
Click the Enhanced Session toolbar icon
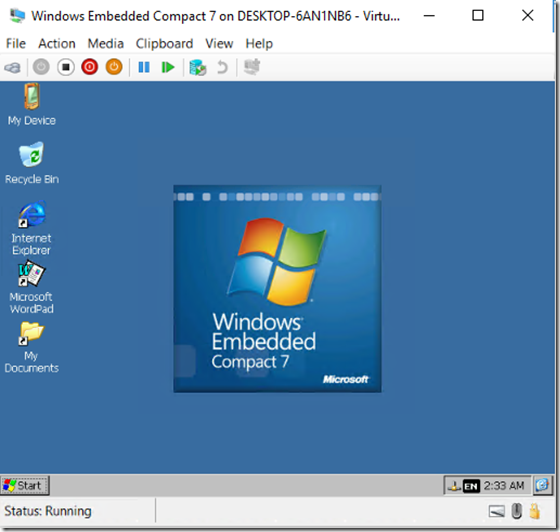click(252, 67)
